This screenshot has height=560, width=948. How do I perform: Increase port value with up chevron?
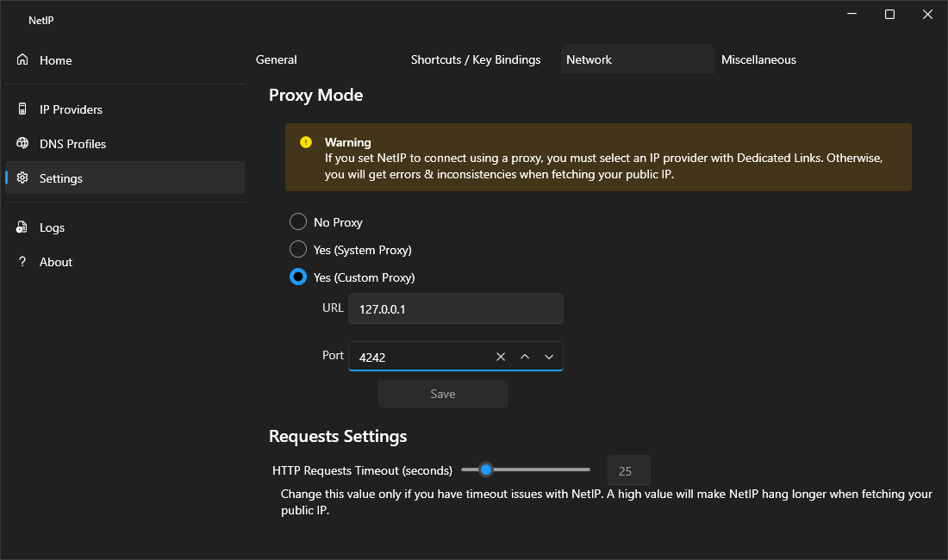[x=525, y=357]
